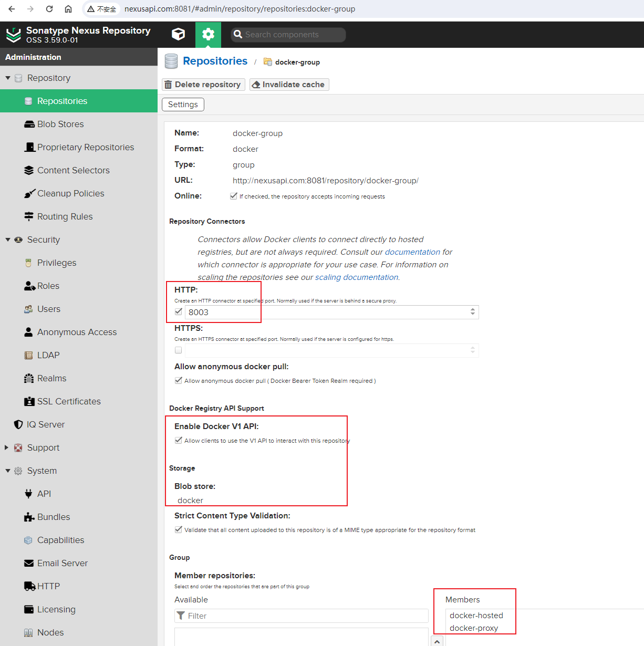
Task: Click the repository URL text
Action: 326,181
